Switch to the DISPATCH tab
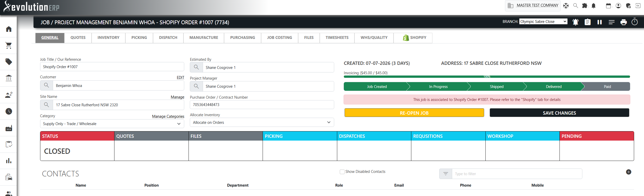644x196 pixels. click(x=168, y=38)
